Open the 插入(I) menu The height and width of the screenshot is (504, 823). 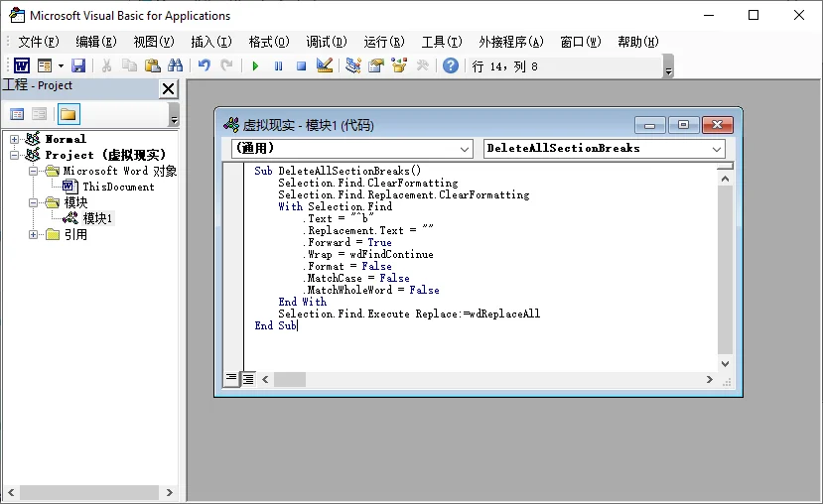point(211,42)
